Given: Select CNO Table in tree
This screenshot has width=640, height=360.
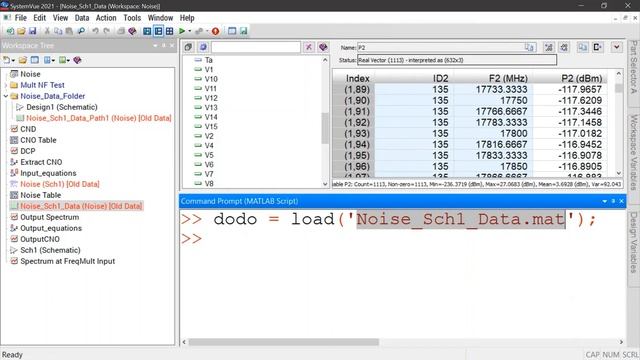Looking at the screenshot, I should 38,140.
